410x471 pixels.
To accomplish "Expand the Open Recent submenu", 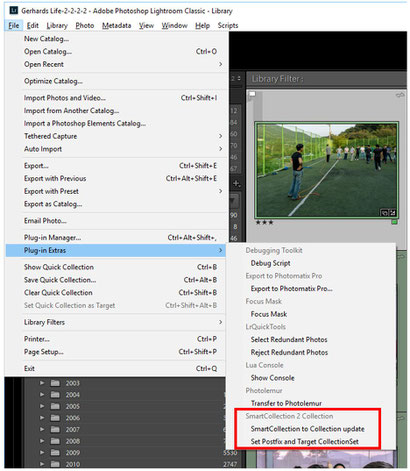I will click(x=117, y=64).
